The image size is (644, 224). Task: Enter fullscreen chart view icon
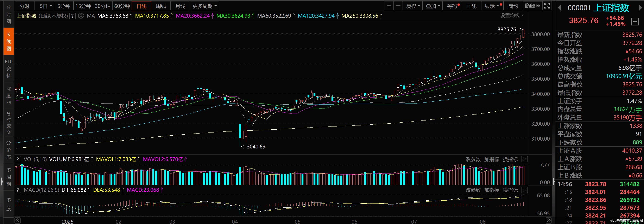547,6
